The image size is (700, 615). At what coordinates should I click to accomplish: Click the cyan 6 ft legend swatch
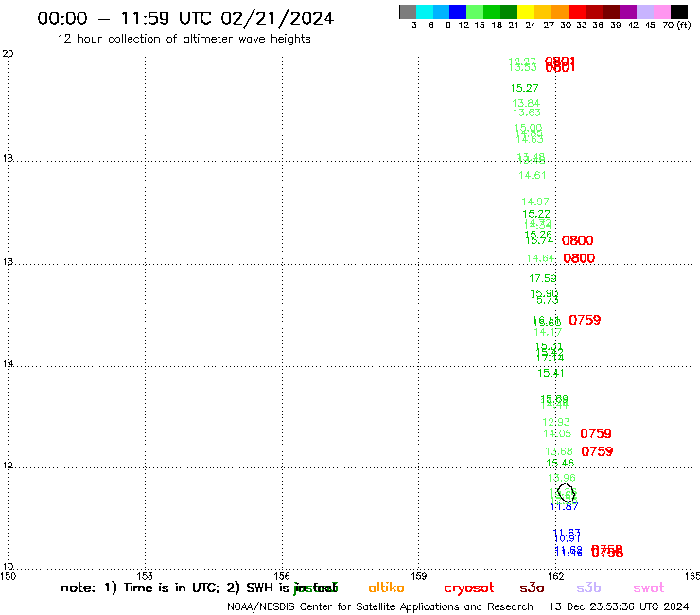click(x=424, y=11)
